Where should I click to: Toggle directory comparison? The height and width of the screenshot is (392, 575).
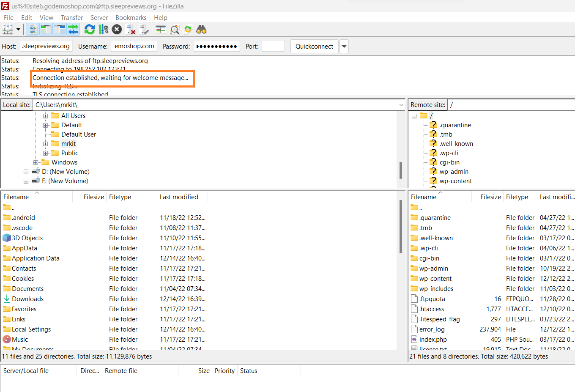pos(174,29)
